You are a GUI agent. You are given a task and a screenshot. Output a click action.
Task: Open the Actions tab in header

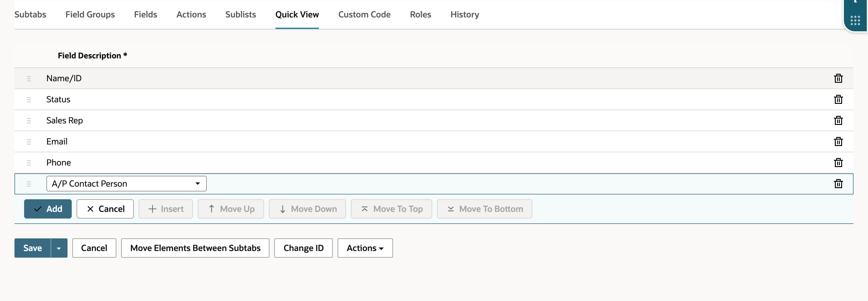pos(191,14)
